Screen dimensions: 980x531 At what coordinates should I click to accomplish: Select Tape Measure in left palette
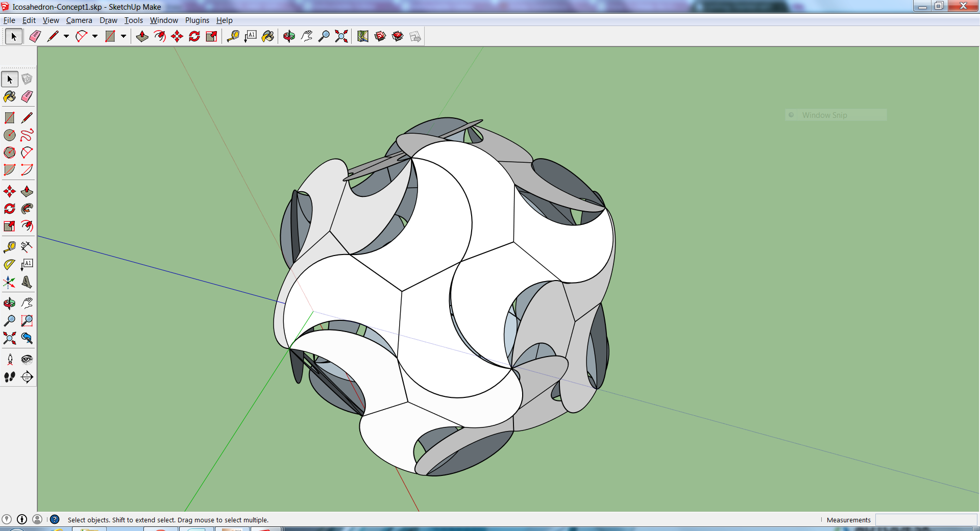pos(10,247)
